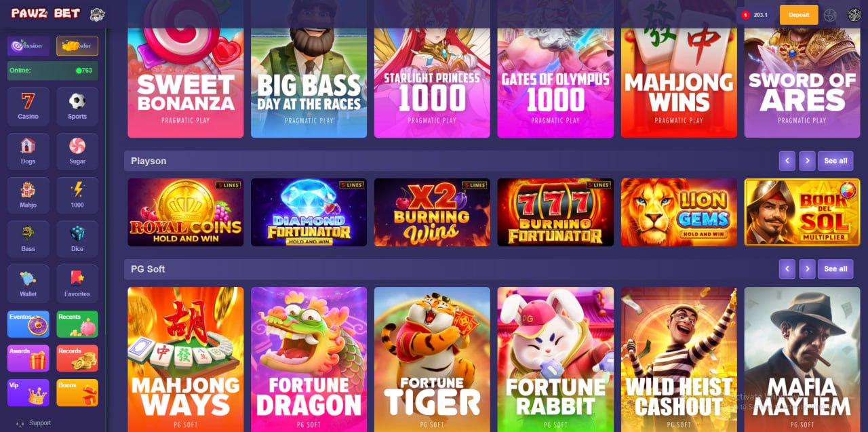Show next Playson games with right arrow
Viewport: 868px width, 432px height.
tap(807, 161)
